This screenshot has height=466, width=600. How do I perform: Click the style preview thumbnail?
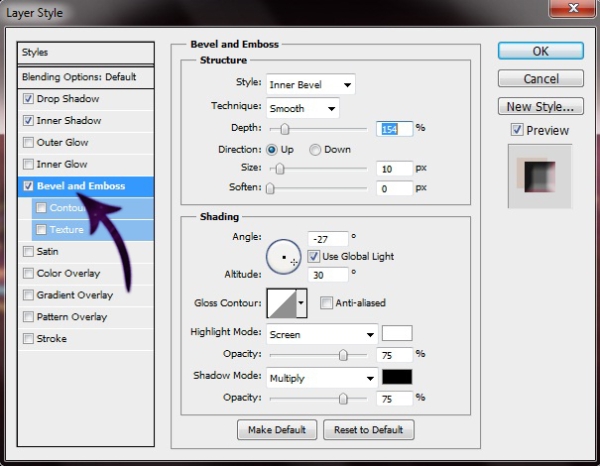pyautogui.click(x=539, y=176)
